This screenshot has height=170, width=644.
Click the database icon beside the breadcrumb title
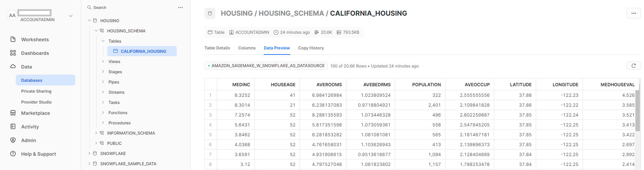[x=210, y=13]
